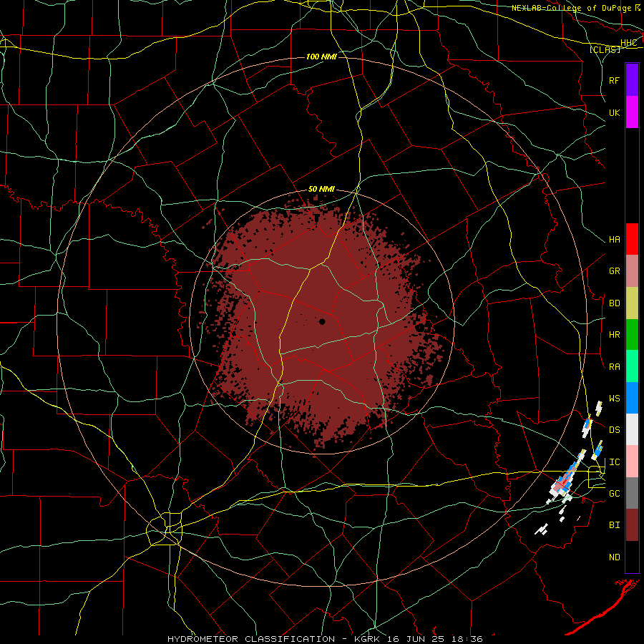644x644 pixels.
Task: Click the [CLAS] units label
Action: [605, 50]
